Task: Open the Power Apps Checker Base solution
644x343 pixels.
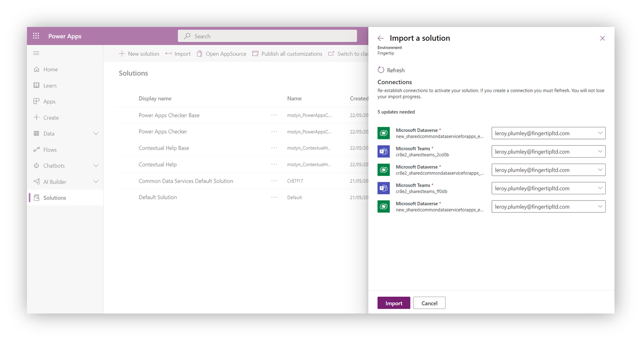Action: tap(169, 115)
